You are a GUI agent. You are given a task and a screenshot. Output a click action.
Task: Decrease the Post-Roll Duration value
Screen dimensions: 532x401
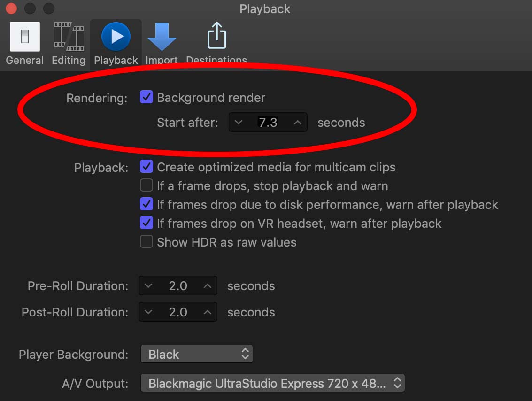pyautogui.click(x=148, y=312)
